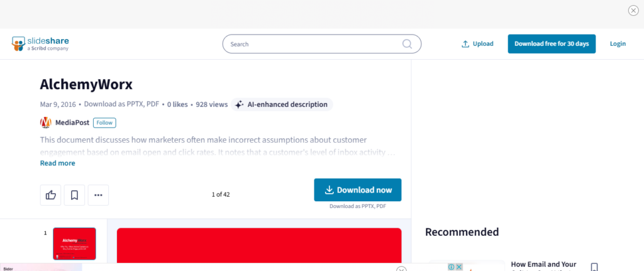Image resolution: width=644 pixels, height=271 pixels.
Task: Follow the MediaPost author
Action: coord(104,123)
